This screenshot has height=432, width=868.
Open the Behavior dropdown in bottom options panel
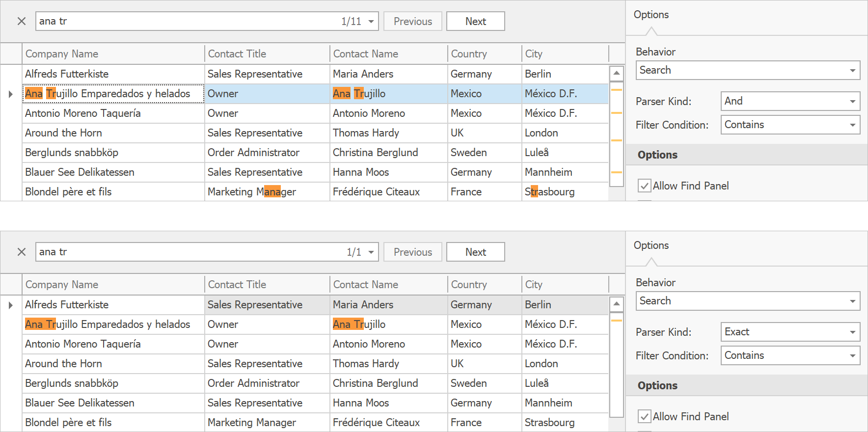853,301
